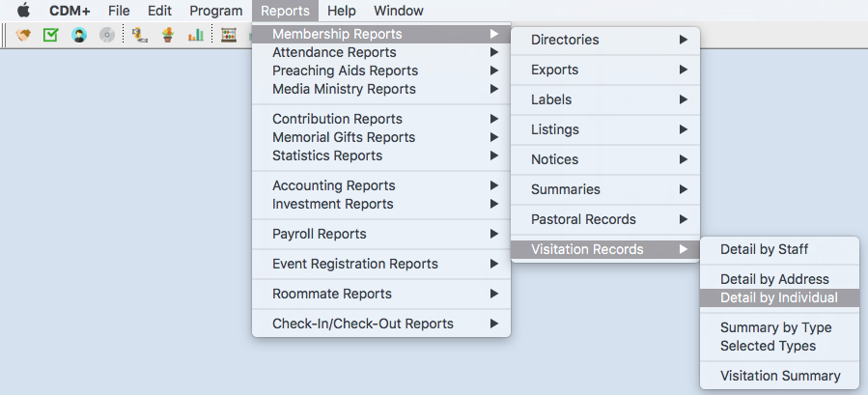The image size is (868, 395).
Task: Click the abacus toolbar icon
Action: (x=229, y=35)
